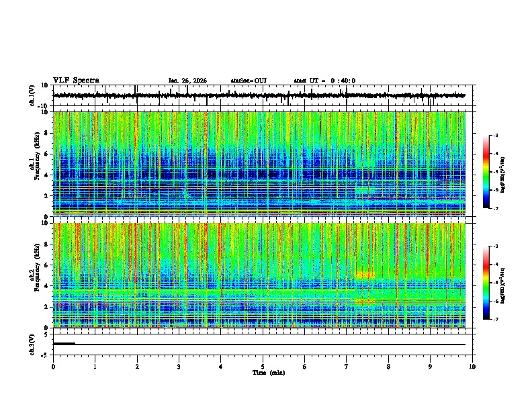The image size is (532, 411).
Task: Click the time axis tick label "7"
Action: coord(347,367)
